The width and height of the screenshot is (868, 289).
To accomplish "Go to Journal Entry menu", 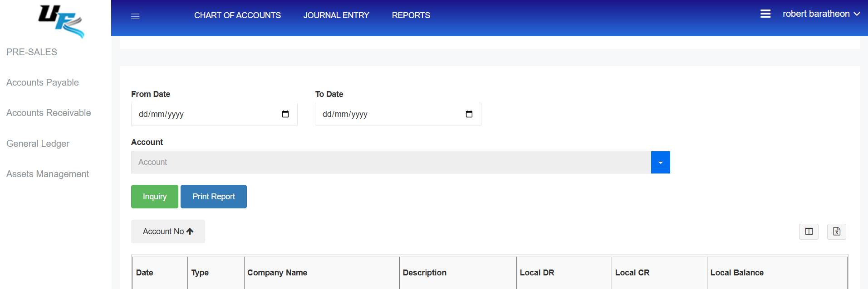I will (x=336, y=15).
